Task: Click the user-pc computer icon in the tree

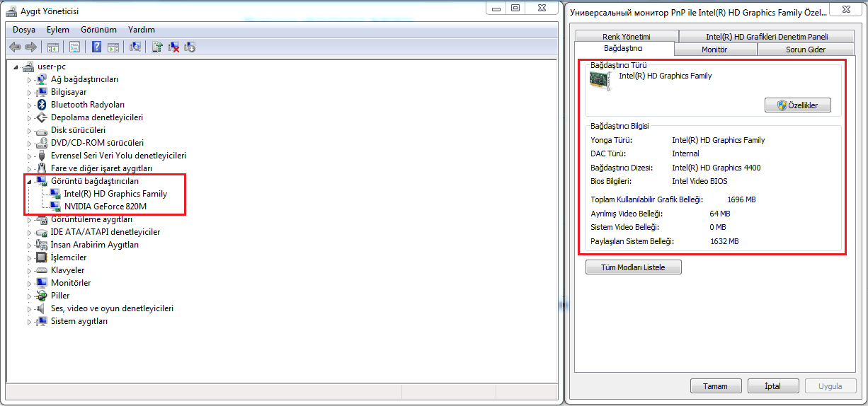Action: click(28, 66)
